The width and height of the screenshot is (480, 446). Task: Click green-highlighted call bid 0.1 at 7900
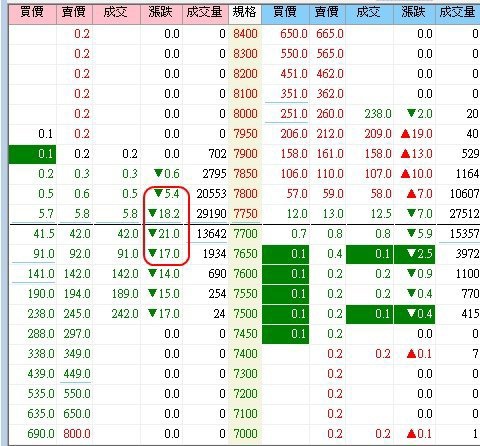(32, 154)
